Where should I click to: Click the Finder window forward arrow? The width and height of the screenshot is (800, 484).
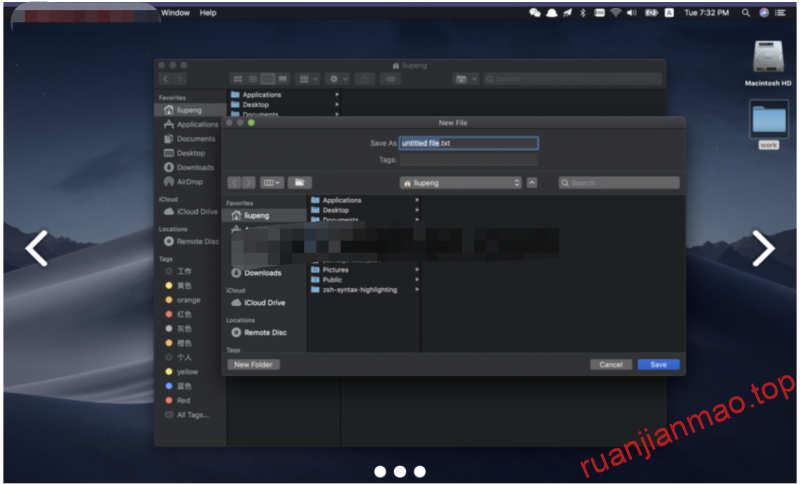pos(180,79)
